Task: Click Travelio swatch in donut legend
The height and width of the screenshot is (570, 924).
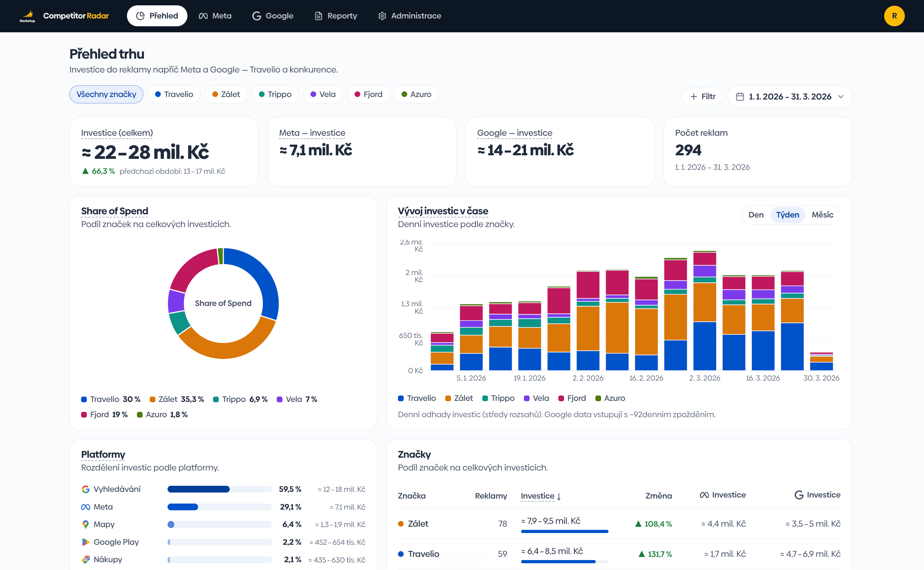Action: [x=84, y=399]
